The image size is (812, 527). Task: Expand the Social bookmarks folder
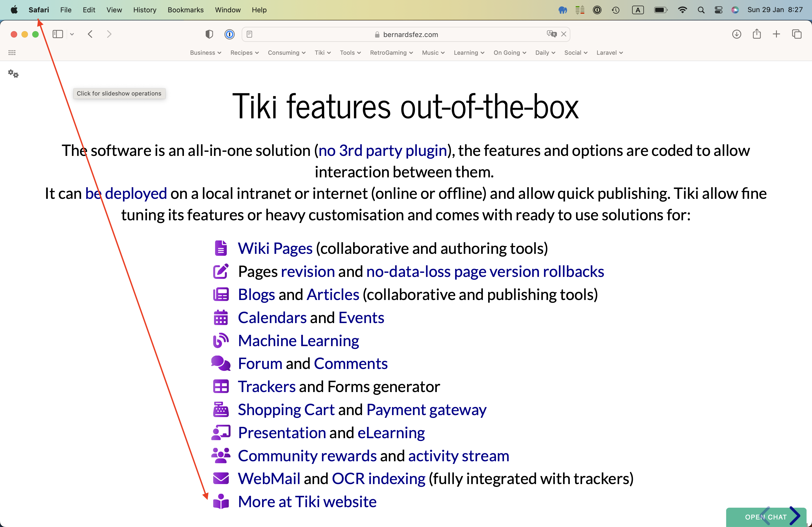click(x=575, y=53)
